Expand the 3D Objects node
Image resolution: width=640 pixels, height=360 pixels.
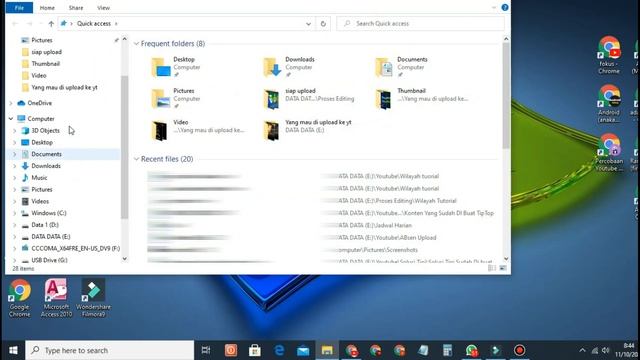15,131
